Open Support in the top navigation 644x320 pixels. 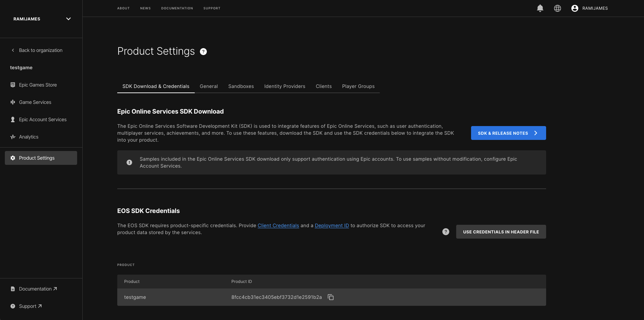coord(212,8)
